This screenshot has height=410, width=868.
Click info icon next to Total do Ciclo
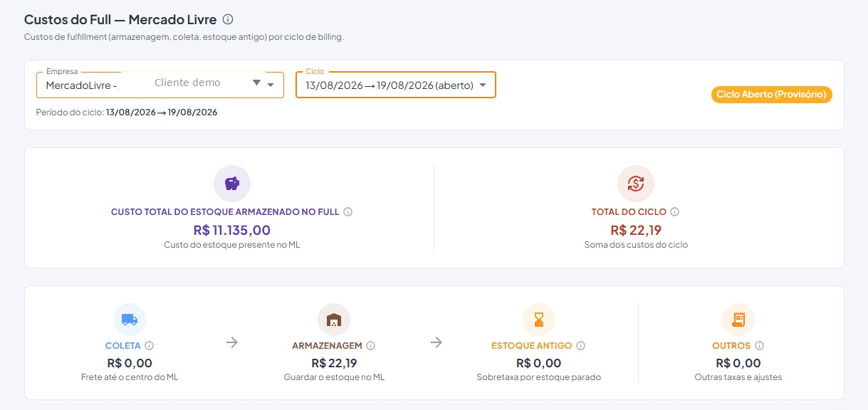(675, 212)
